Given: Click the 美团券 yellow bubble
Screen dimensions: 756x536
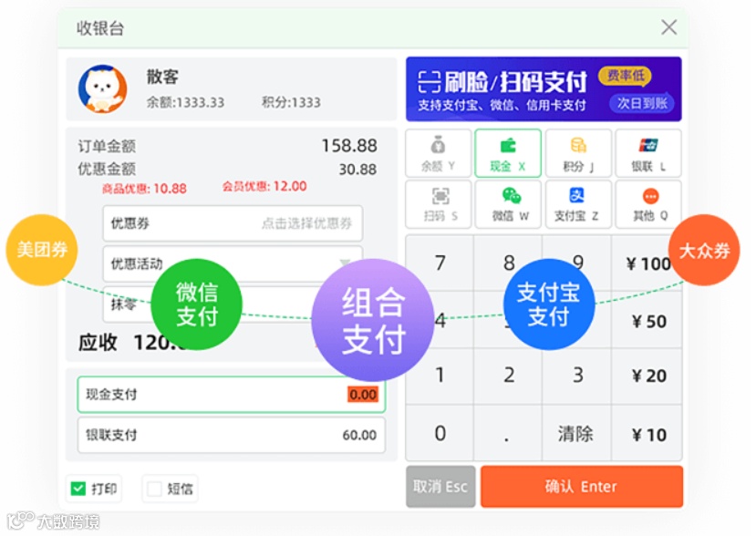Looking at the screenshot, I should [42, 250].
